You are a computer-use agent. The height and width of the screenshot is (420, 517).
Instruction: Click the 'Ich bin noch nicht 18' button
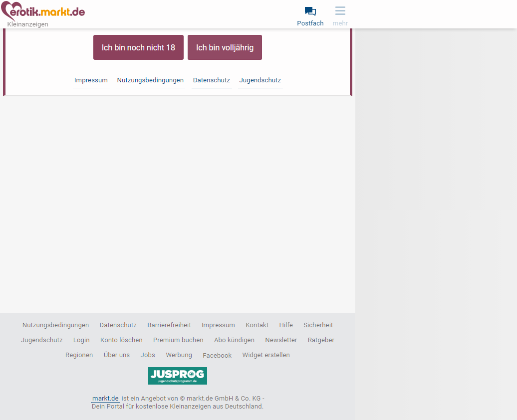(x=138, y=47)
